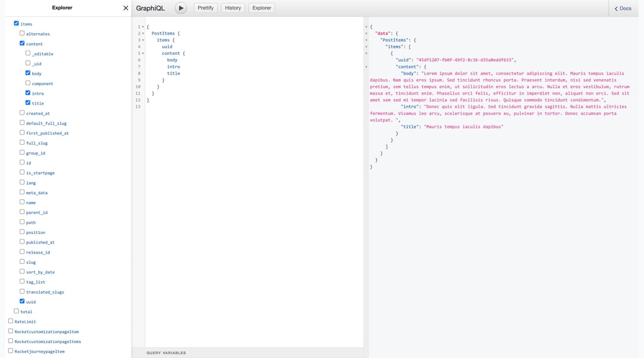Viewport: 644px width, 358px height.
Task: Click the Prettify button
Action: coord(205,8)
